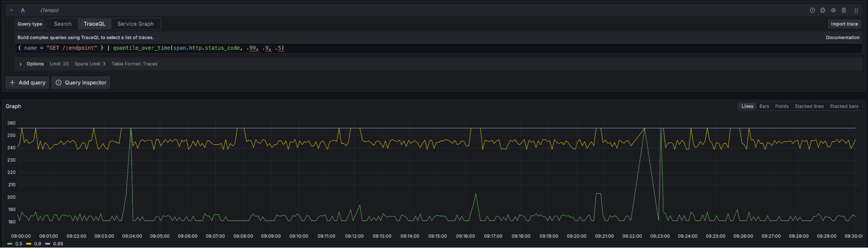Expand the Options section
Viewport: 868px width, 248px height.
tap(20, 64)
